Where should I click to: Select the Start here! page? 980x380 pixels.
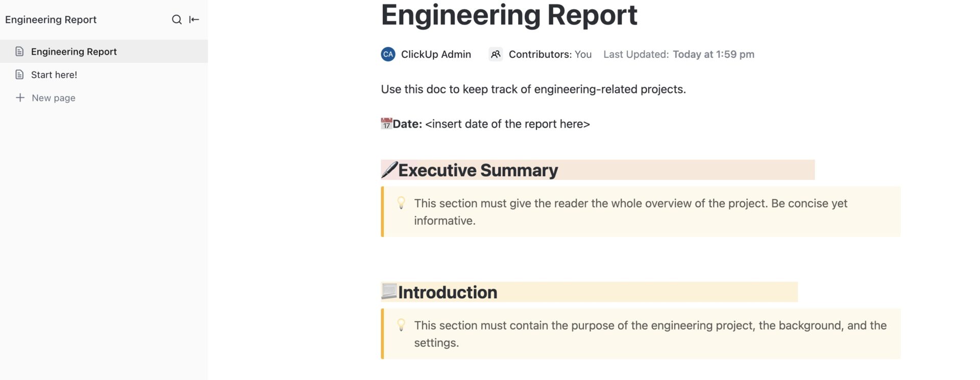coord(54,75)
